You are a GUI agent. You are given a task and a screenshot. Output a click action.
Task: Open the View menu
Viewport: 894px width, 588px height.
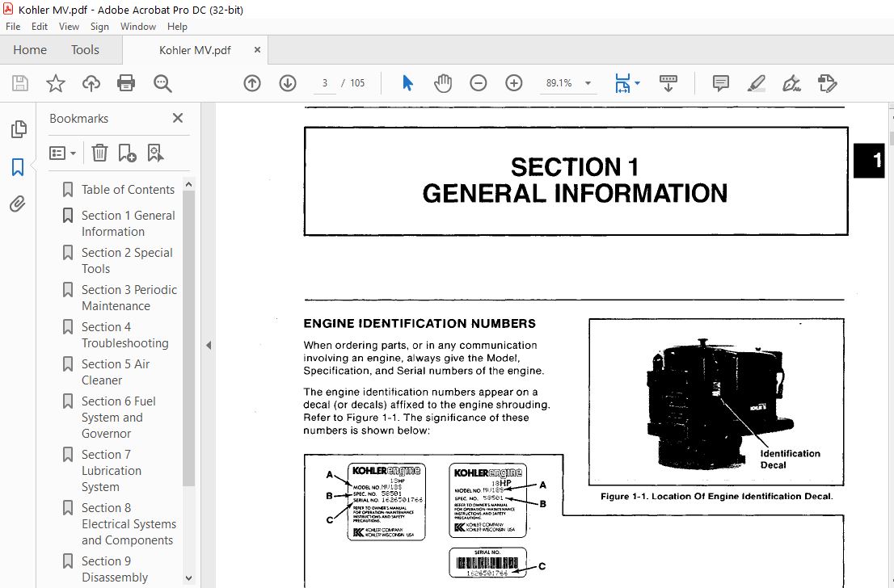tap(69, 26)
